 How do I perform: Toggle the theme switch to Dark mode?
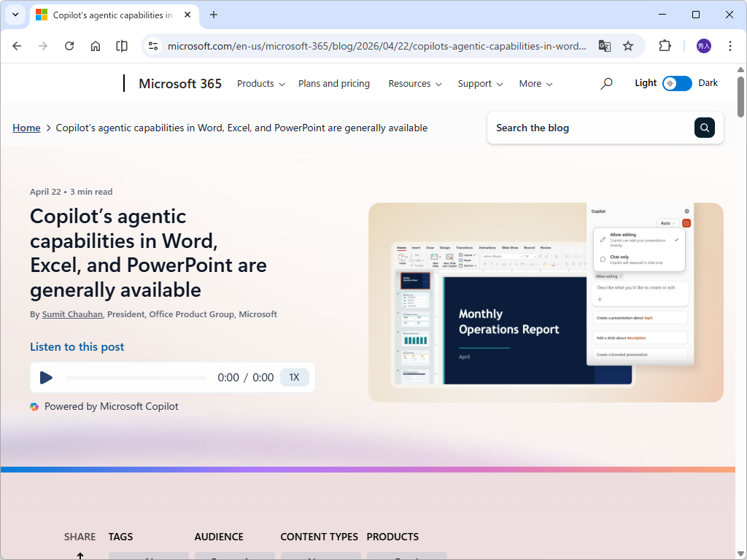(x=677, y=83)
